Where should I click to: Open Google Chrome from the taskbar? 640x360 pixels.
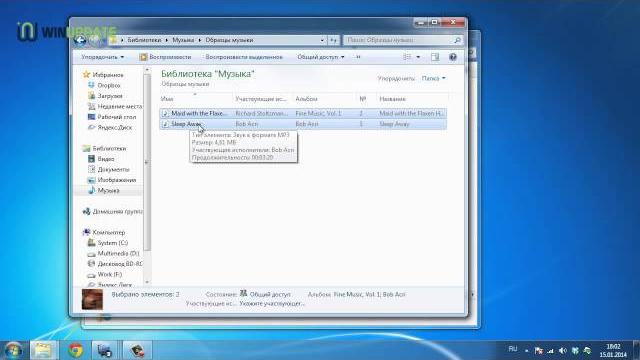(x=76, y=350)
